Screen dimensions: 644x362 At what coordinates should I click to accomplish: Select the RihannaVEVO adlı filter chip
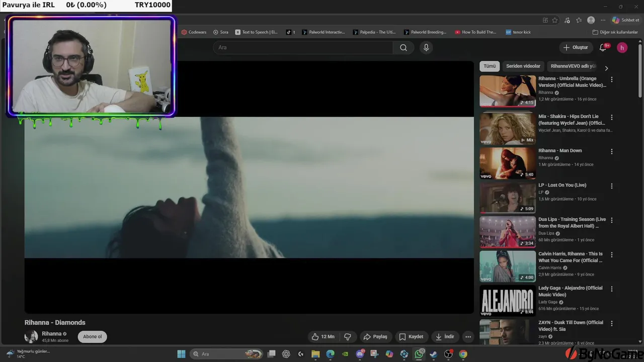(x=573, y=66)
